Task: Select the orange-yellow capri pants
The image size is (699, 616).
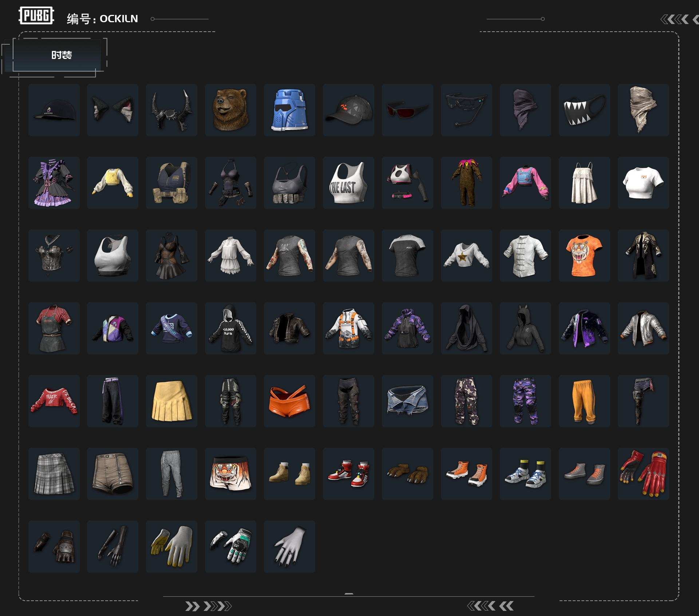Action: point(584,401)
